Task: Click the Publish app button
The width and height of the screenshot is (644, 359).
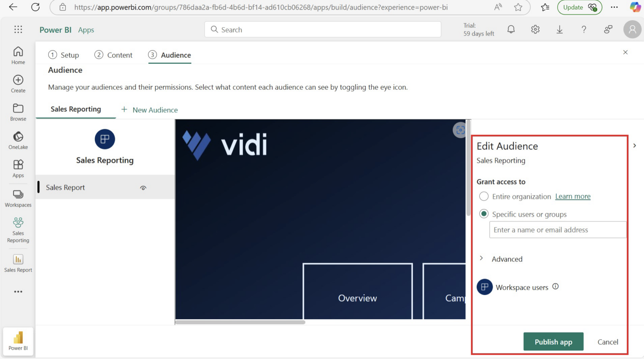Action: [553, 341]
